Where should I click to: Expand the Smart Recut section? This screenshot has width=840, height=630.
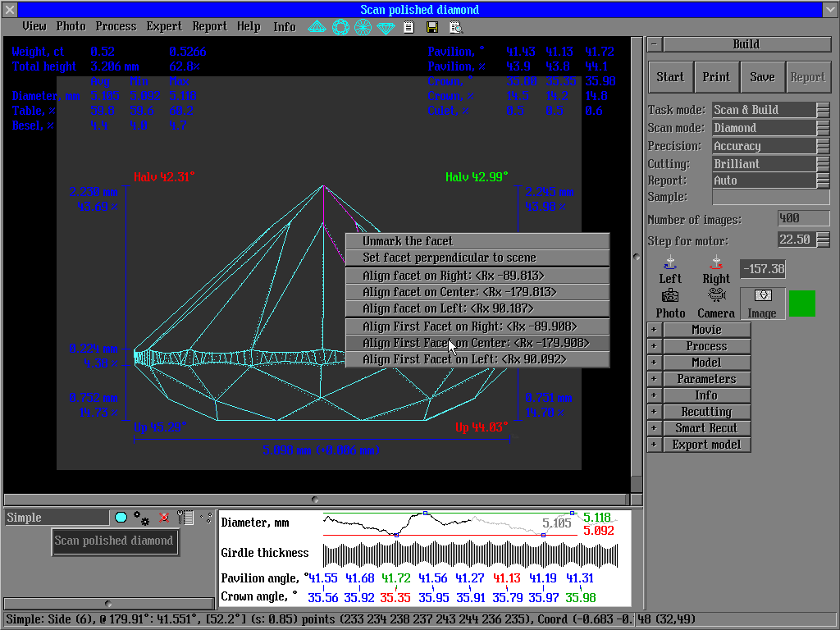(x=654, y=428)
